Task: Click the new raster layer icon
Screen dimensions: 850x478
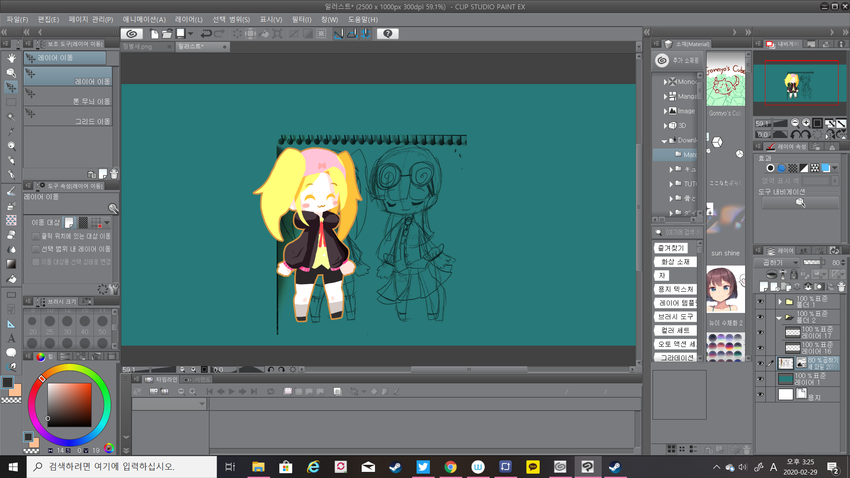Action: (x=764, y=287)
